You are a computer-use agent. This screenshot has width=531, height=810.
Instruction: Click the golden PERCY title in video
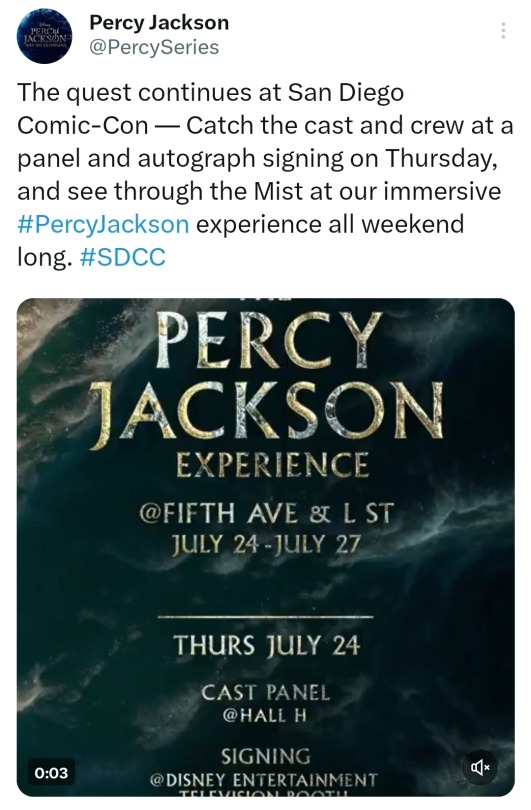tap(269, 339)
